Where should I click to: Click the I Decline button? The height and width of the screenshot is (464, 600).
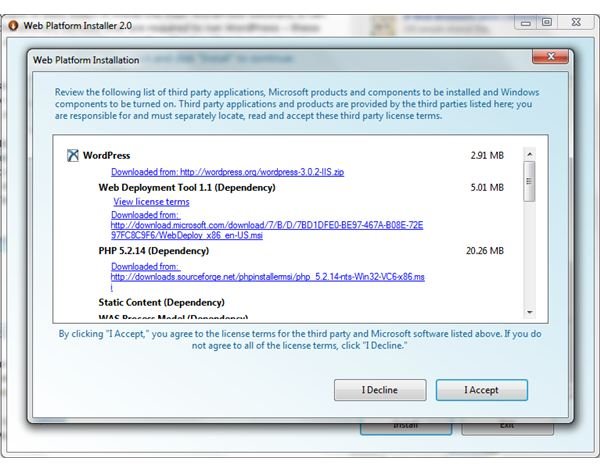coord(380,390)
